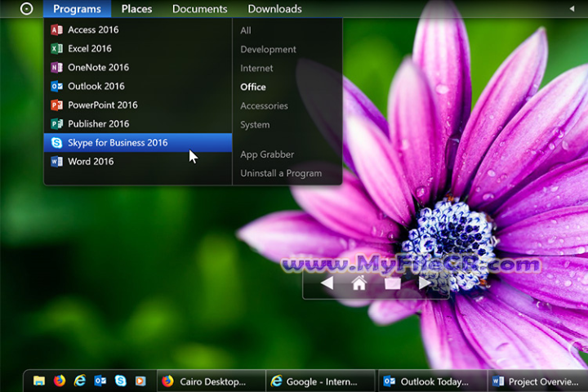
Task: Click the Skype for Business icon in list
Action: click(x=56, y=143)
